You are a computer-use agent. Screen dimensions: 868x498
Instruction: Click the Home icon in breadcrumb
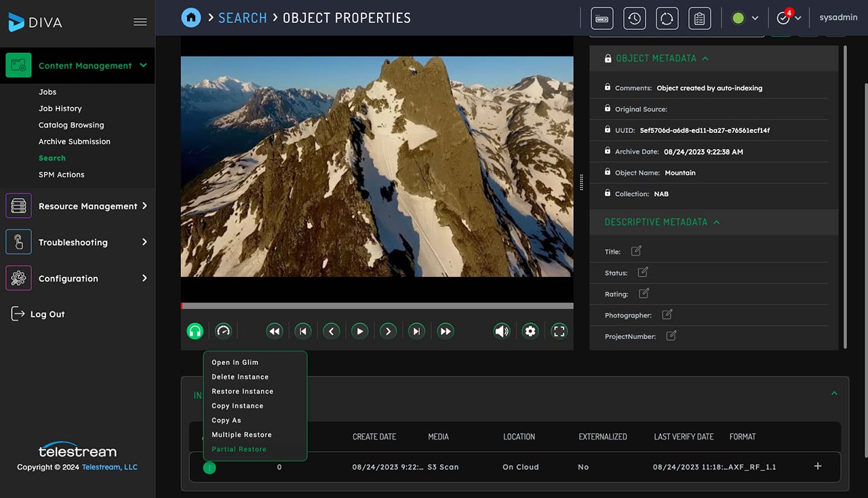point(191,18)
